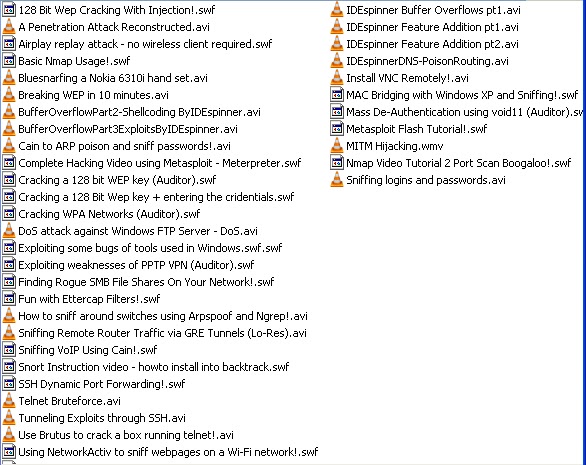This screenshot has height=465, width=586.
Task: Click cone icon of Telnet Bruteforce.avi
Action: 9,401
